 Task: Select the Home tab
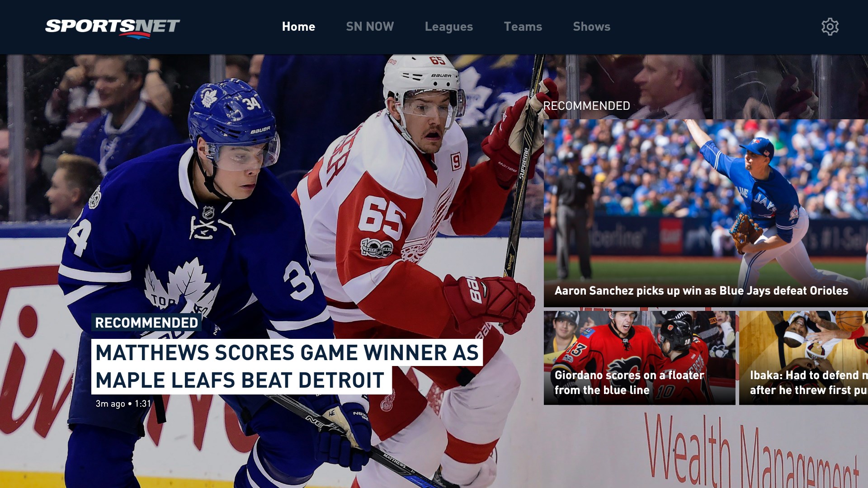298,27
